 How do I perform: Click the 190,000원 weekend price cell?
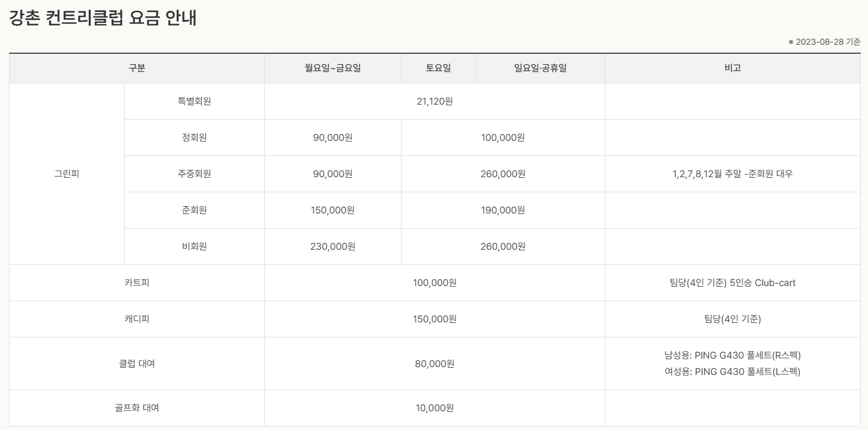(x=503, y=210)
